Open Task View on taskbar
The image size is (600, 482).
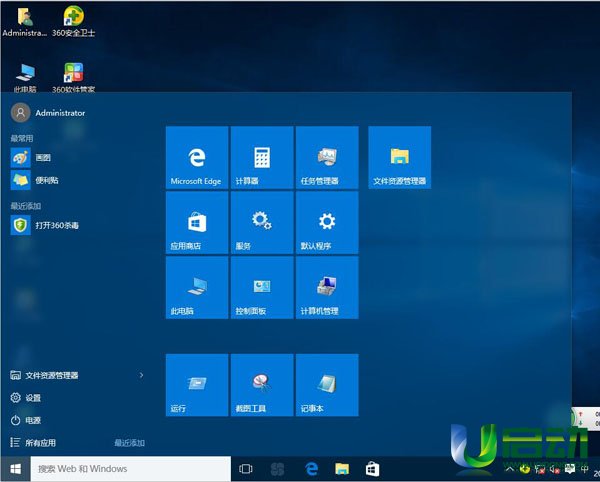(246, 469)
